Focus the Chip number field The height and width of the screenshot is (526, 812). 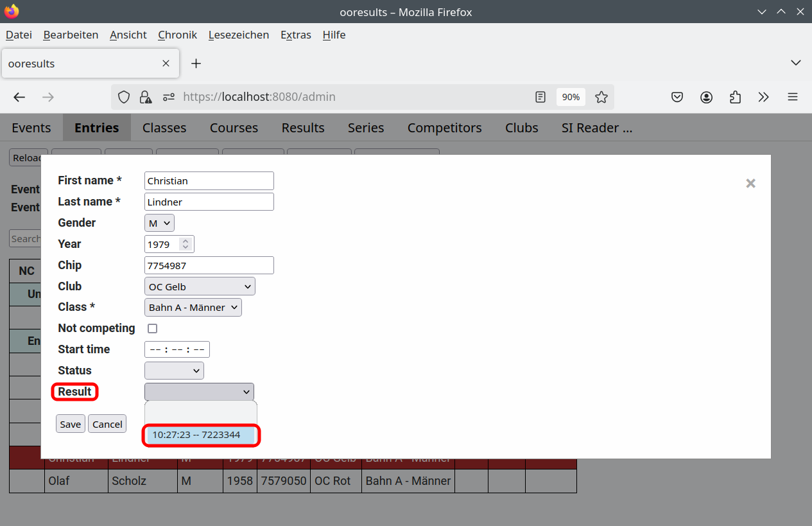(x=209, y=265)
